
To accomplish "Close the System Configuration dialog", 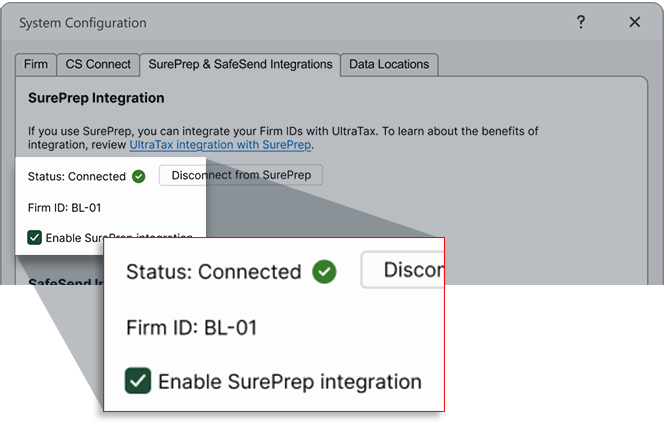I will tap(635, 22).
